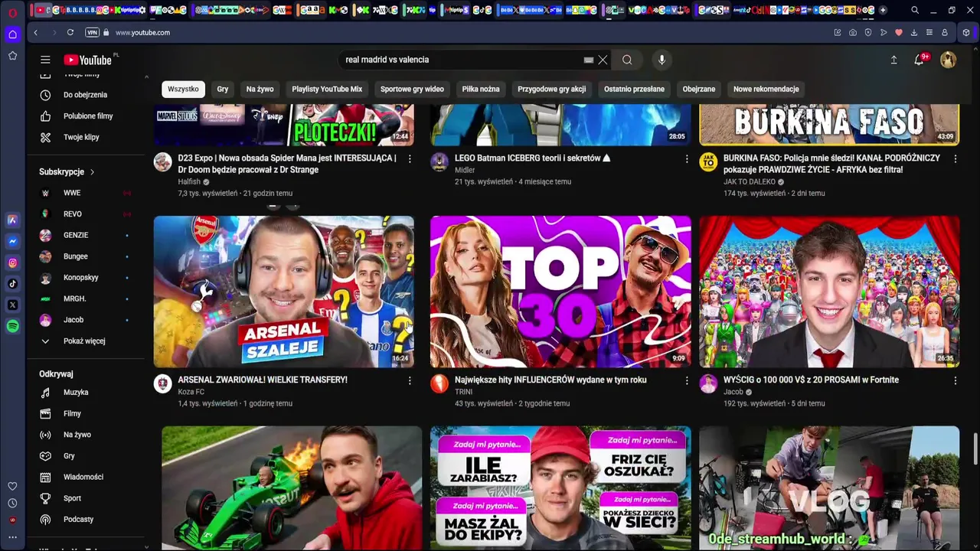Screen dimensions: 980x551
Task: Open more options for BURKINA FASO video
Action: tap(955, 158)
